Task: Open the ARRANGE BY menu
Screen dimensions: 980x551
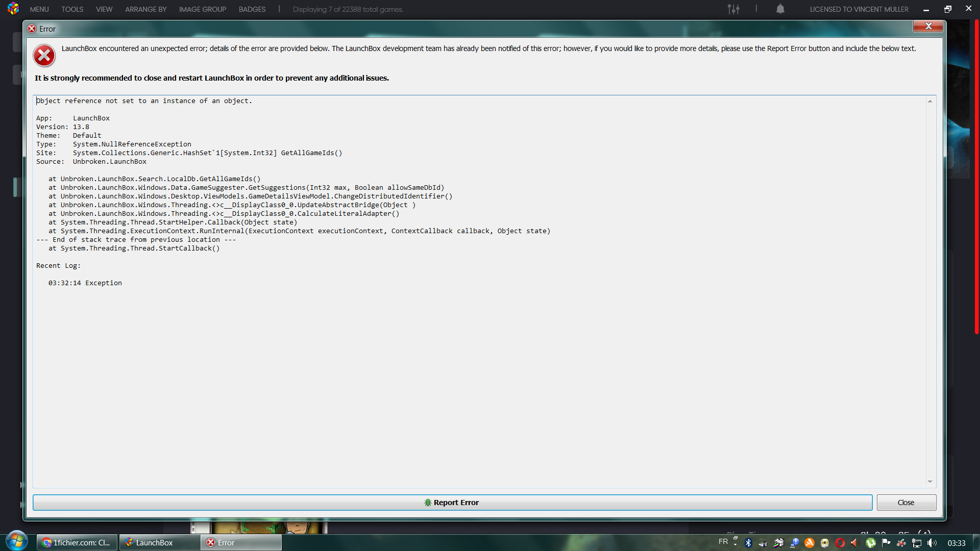Action: pos(146,9)
